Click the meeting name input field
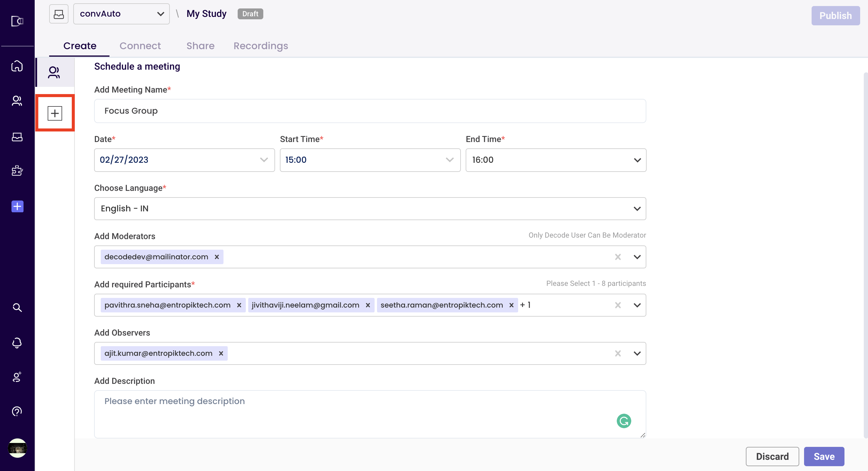The image size is (868, 471). [x=370, y=111]
